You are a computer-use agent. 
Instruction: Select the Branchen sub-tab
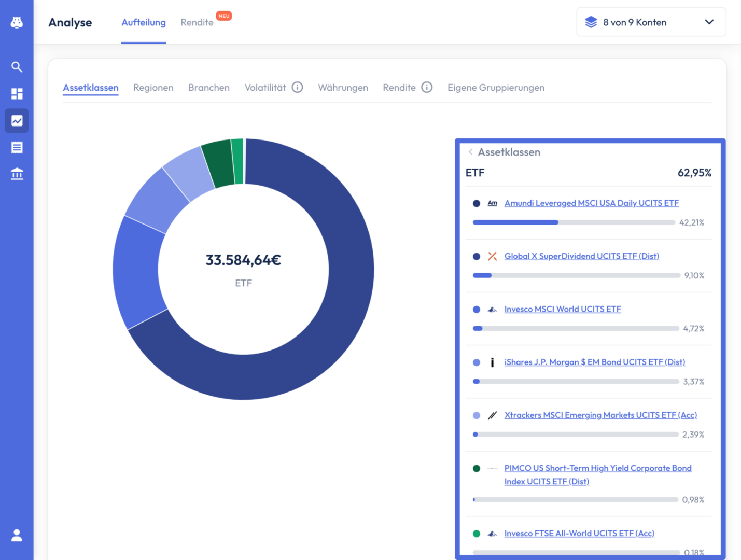[x=209, y=88]
